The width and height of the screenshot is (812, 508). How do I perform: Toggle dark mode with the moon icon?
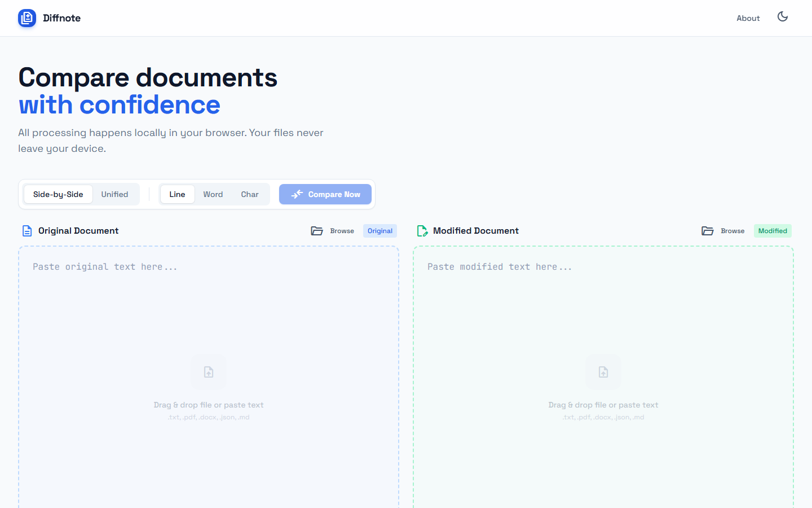point(783,17)
